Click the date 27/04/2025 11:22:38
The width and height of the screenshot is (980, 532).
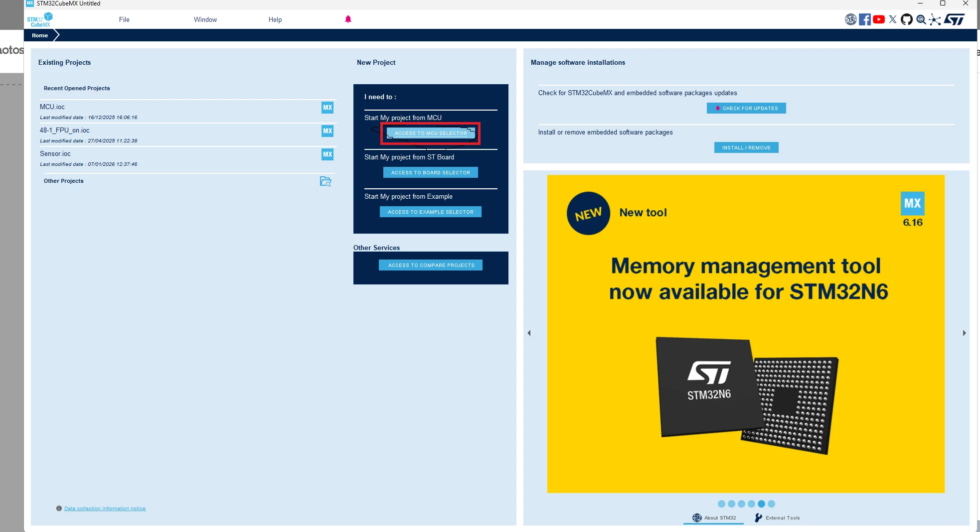113,141
